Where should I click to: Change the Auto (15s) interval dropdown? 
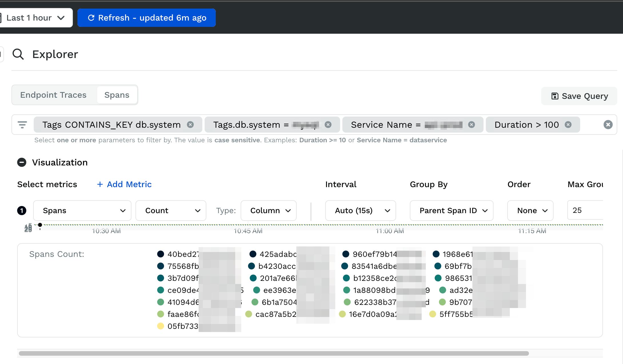[x=360, y=211]
